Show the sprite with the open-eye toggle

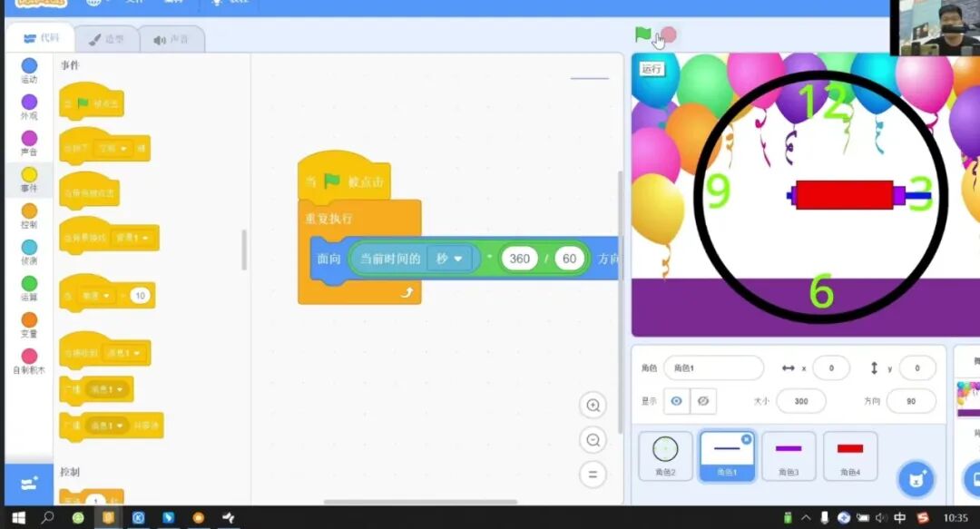point(677,400)
